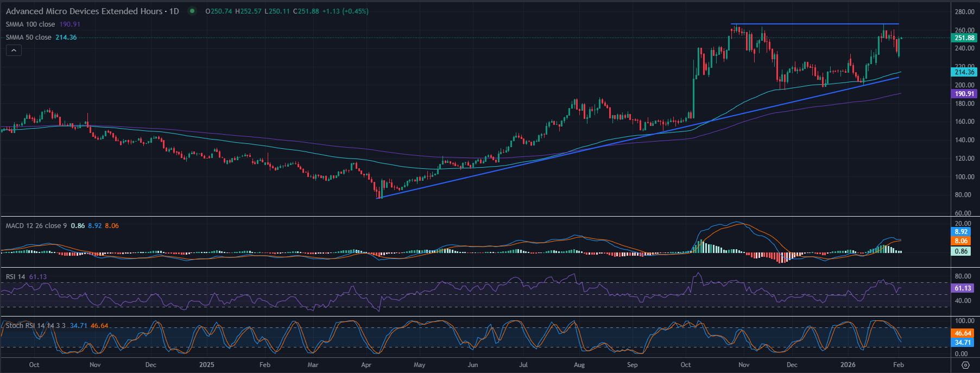Click the 0.86 MACD histogram value label
This screenshot has height=373, width=980.
point(961,251)
